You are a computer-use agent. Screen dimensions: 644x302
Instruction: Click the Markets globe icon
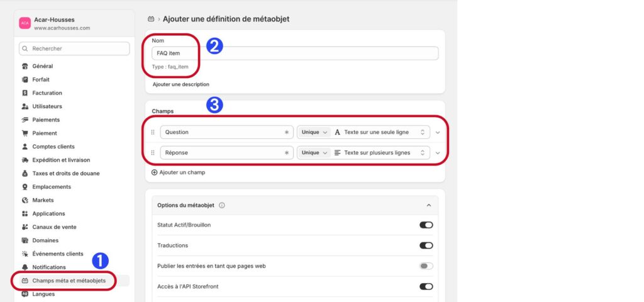(25, 200)
